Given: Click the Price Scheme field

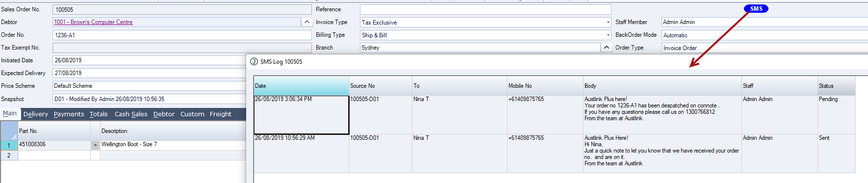Looking at the screenshot, I should (x=150, y=86).
